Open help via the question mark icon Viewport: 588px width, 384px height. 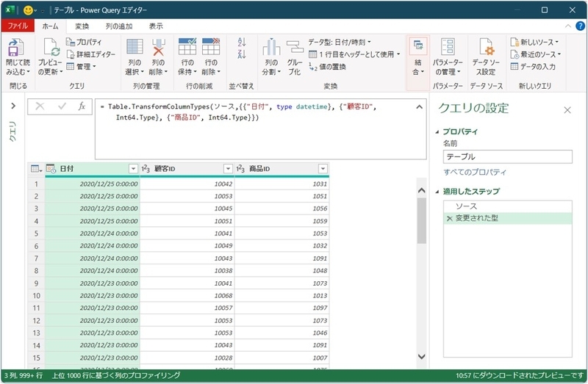pyautogui.click(x=580, y=26)
